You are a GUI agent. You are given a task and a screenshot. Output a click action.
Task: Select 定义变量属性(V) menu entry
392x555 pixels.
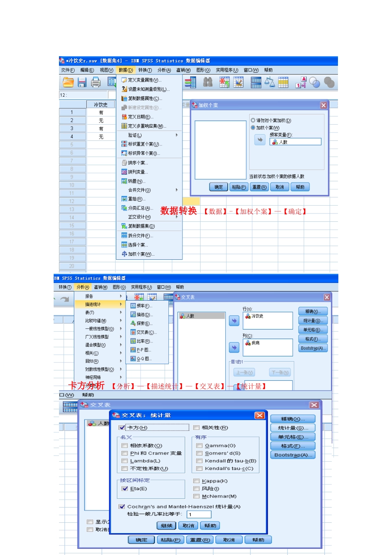tap(149, 80)
